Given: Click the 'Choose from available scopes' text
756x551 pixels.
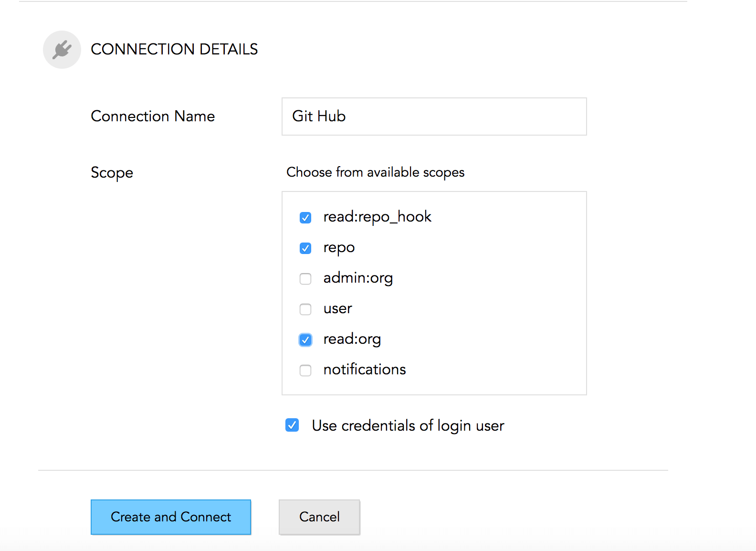Looking at the screenshot, I should click(x=375, y=172).
